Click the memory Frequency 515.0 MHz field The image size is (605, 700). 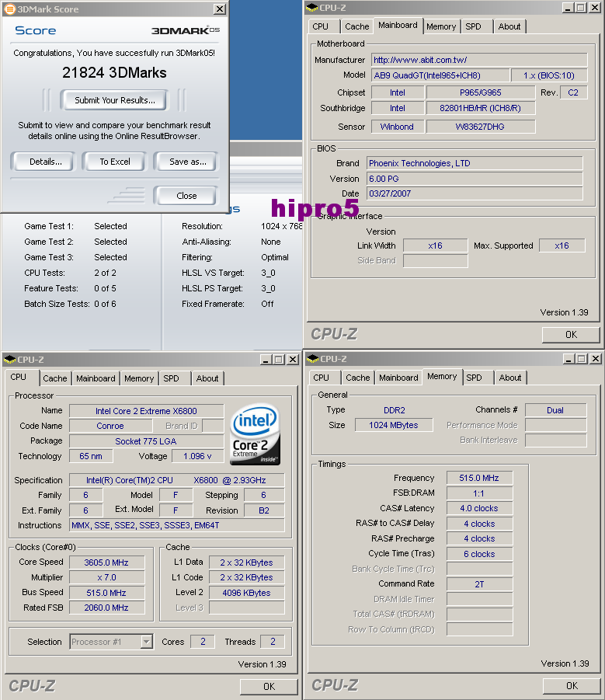pyautogui.click(x=479, y=478)
